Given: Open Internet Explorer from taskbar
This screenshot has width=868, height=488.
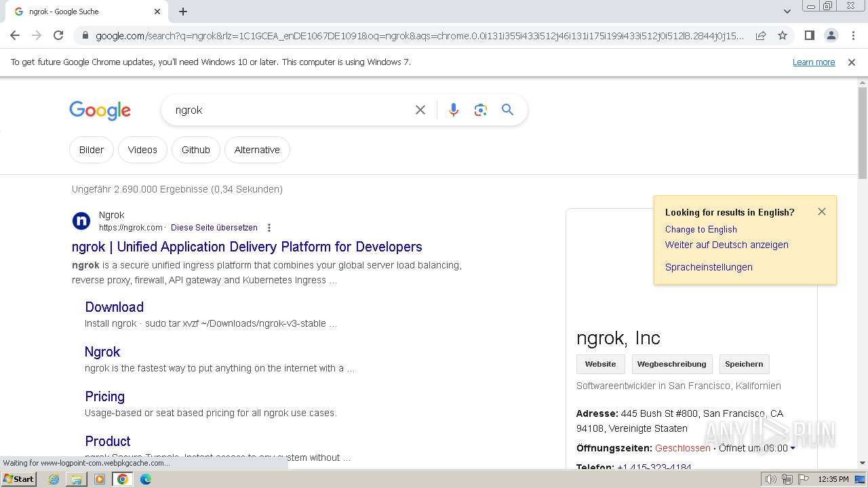Looking at the screenshot, I should tap(54, 479).
